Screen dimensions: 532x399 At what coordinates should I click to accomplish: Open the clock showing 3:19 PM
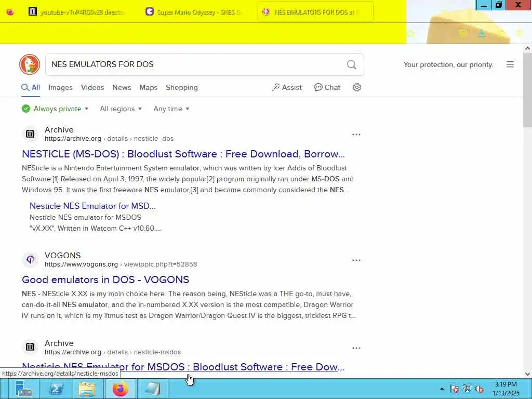point(506,389)
